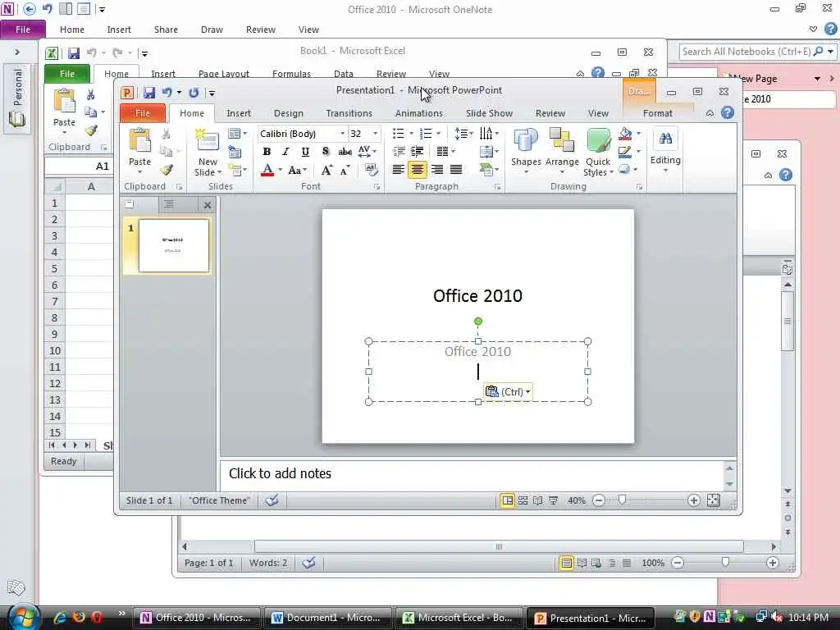
Task: Open Change Case Aa dropdown
Action: tap(297, 171)
